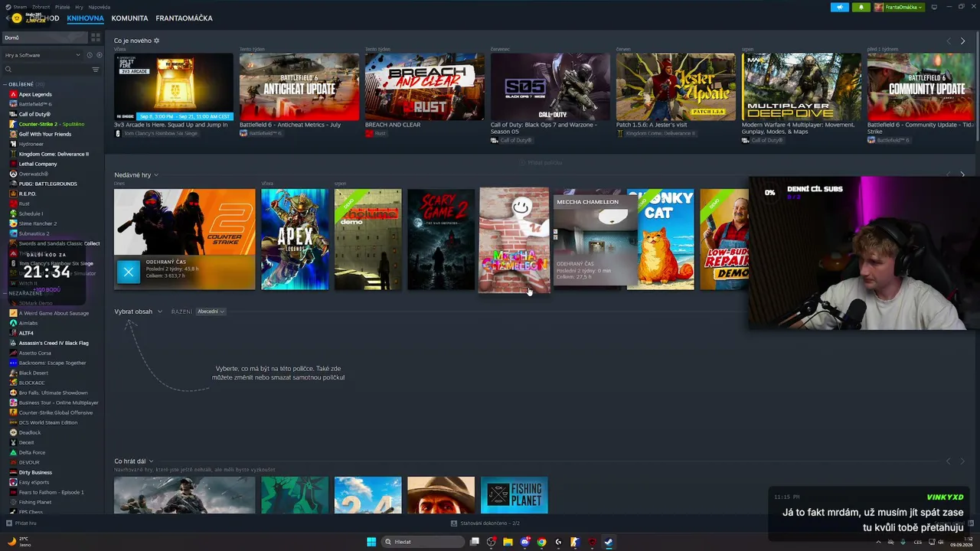Open What's New settings gear
This screenshot has width=980, height=551.
[x=157, y=41]
